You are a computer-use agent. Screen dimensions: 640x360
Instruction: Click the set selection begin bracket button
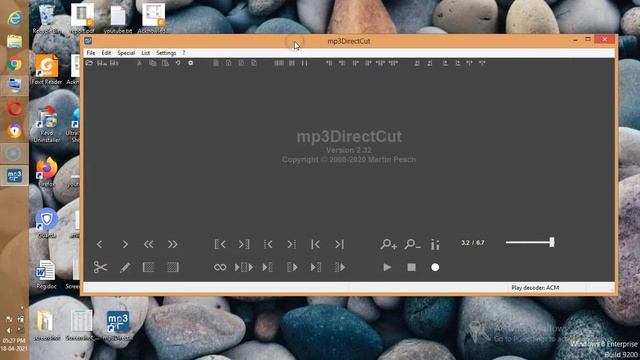pyautogui.click(x=220, y=244)
